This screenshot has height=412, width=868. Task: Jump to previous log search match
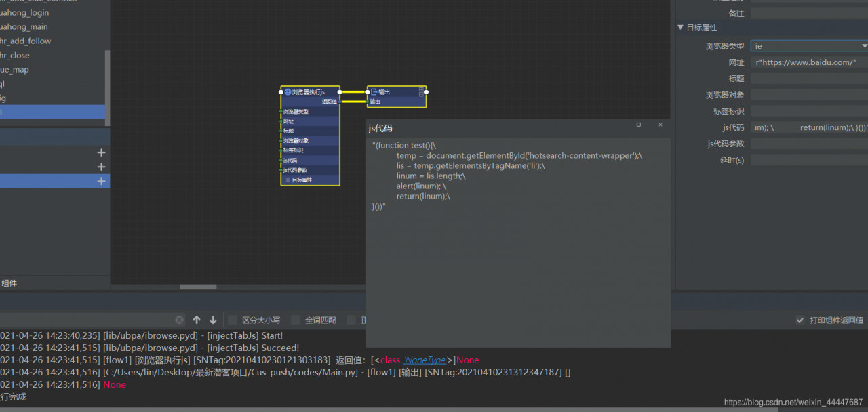click(x=197, y=320)
